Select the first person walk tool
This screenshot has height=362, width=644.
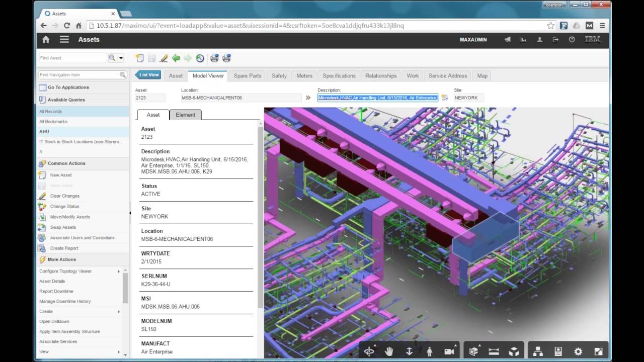pyautogui.click(x=429, y=351)
